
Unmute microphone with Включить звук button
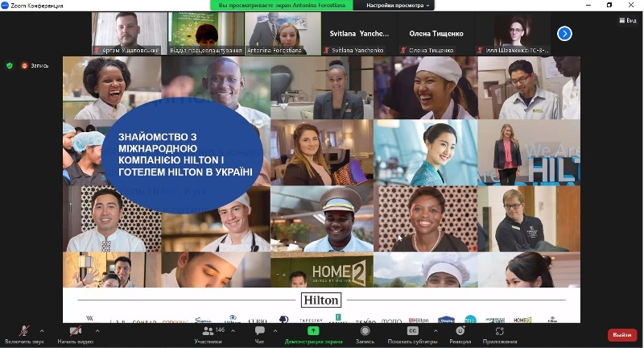tap(24, 335)
